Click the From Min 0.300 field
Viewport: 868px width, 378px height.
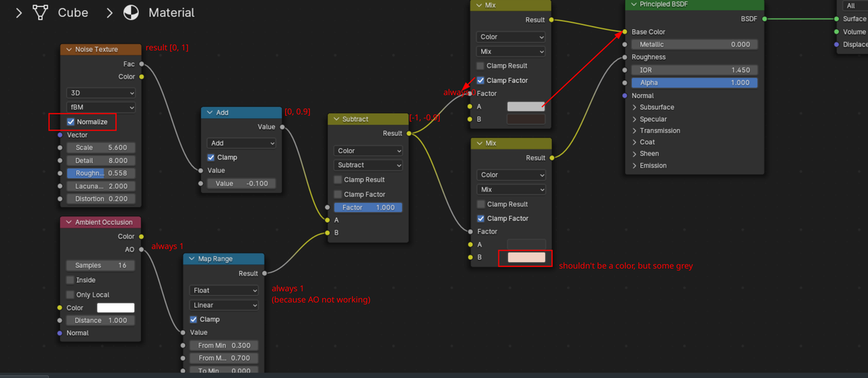(224, 345)
